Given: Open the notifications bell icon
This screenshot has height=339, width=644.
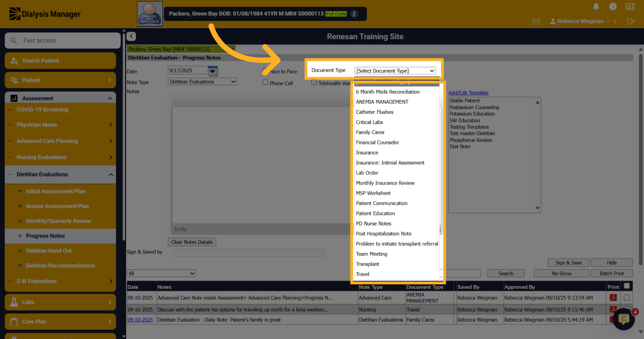Looking at the screenshot, I should tap(596, 6).
